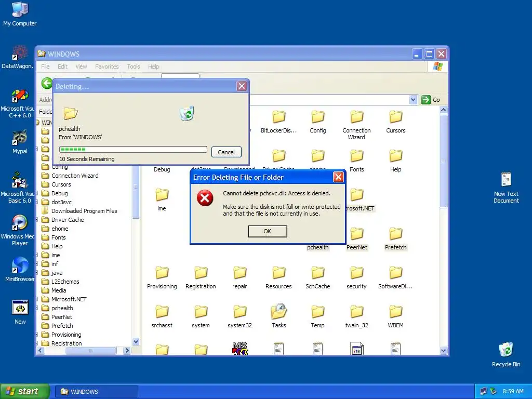Select the repair folder icon
Viewport: 532px width, 399px height.
tap(240, 273)
